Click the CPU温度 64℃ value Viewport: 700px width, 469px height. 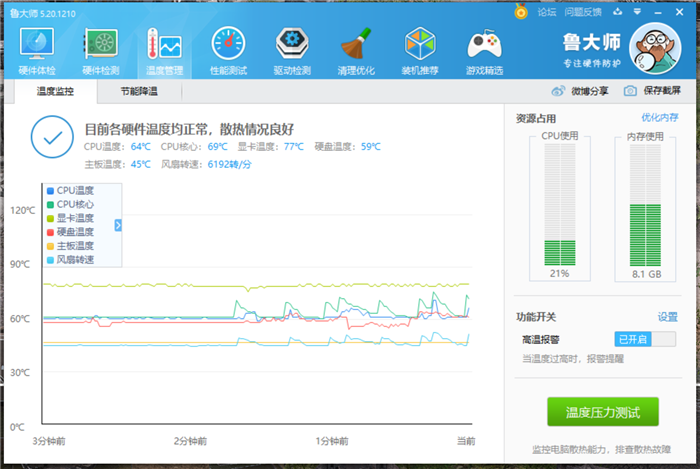click(x=141, y=147)
